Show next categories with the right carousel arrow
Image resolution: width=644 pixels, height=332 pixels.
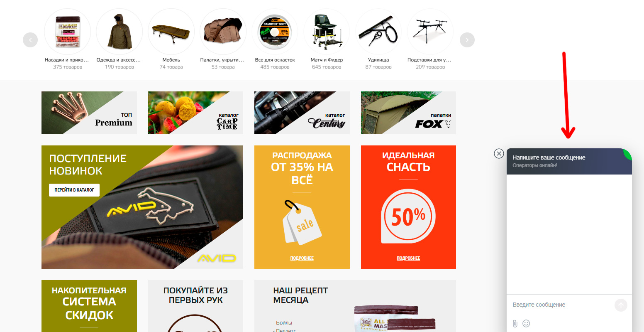pyautogui.click(x=467, y=40)
